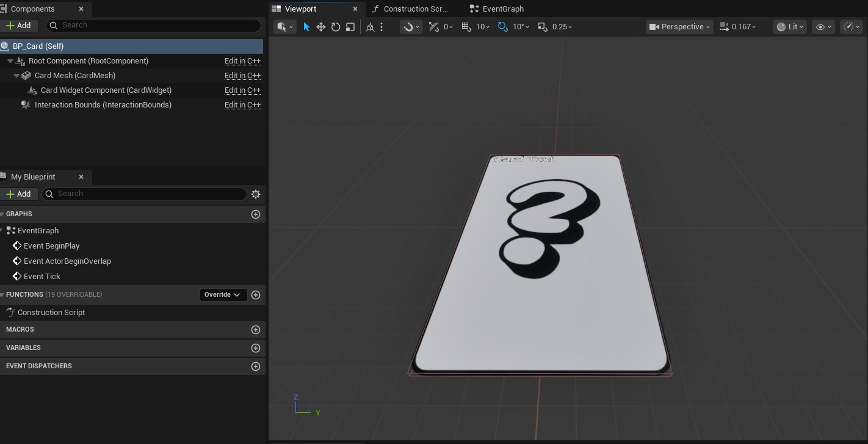
Task: Open the Show flags eye menu
Action: (823, 27)
